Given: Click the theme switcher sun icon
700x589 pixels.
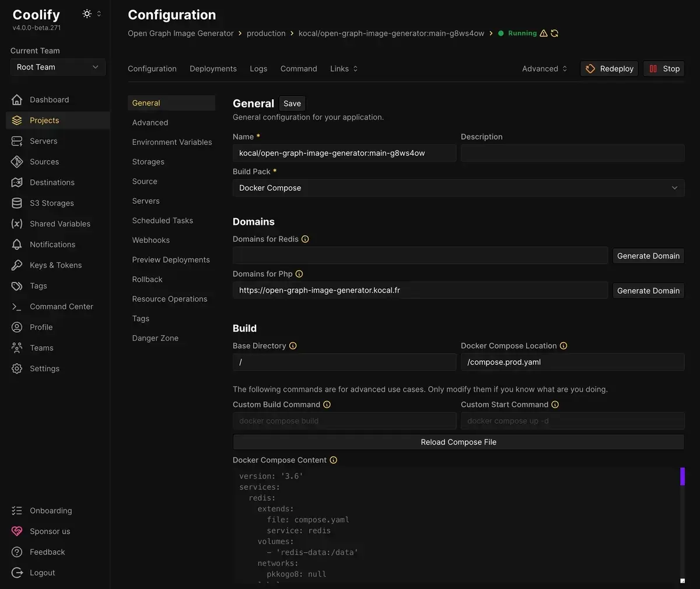Looking at the screenshot, I should coord(87,14).
